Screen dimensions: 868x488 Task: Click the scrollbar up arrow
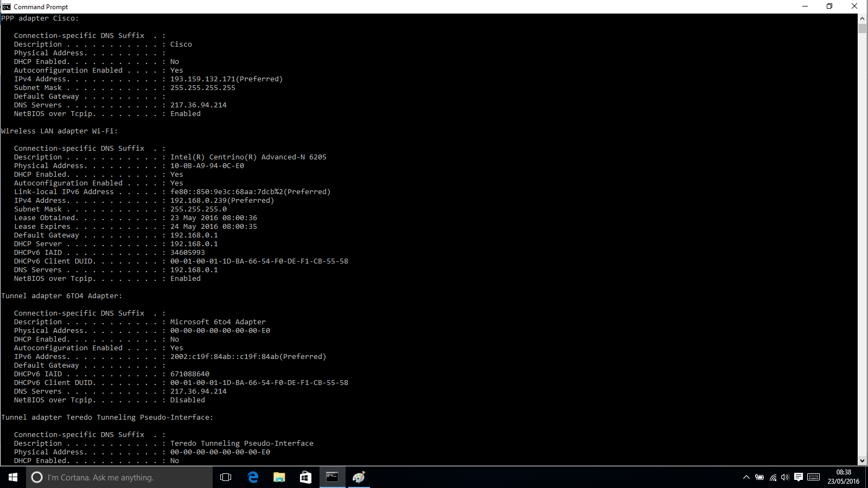(862, 18)
